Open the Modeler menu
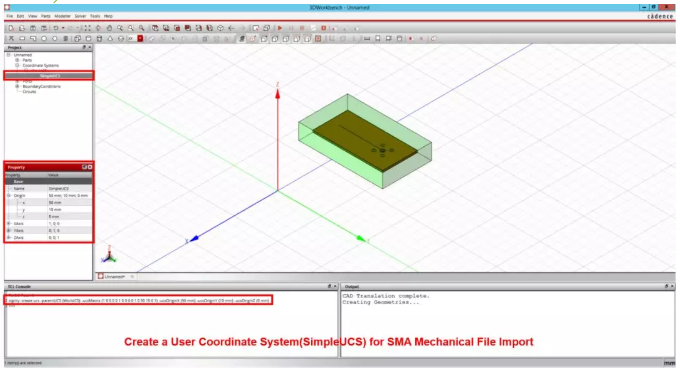680x374 pixels. tap(62, 16)
